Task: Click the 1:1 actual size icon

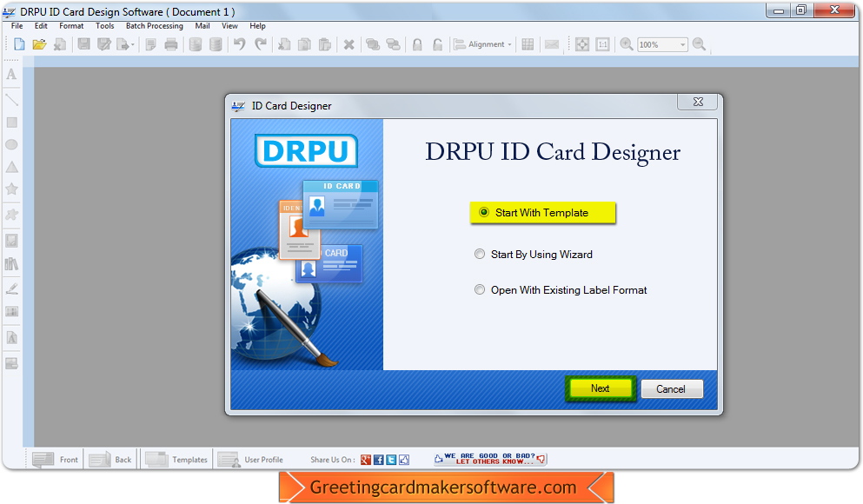Action: coord(602,44)
